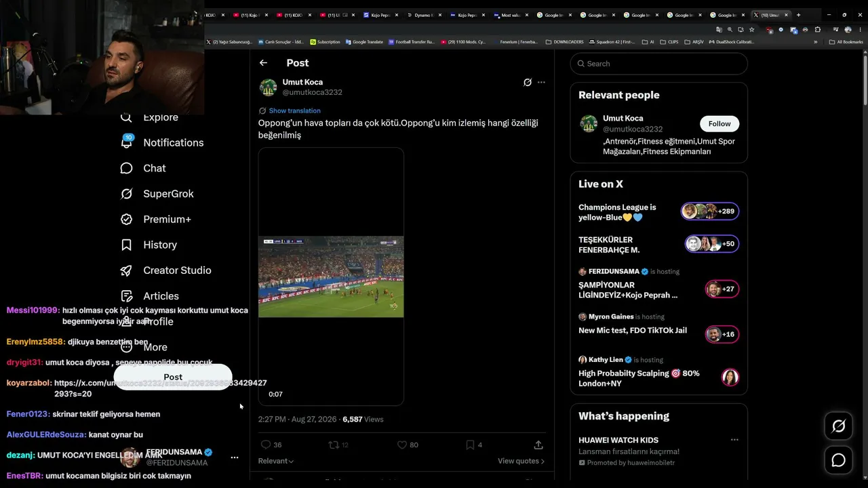Expand the Relevant replies sort dropdown
Viewport: 868px width, 488px height.
[x=276, y=461]
